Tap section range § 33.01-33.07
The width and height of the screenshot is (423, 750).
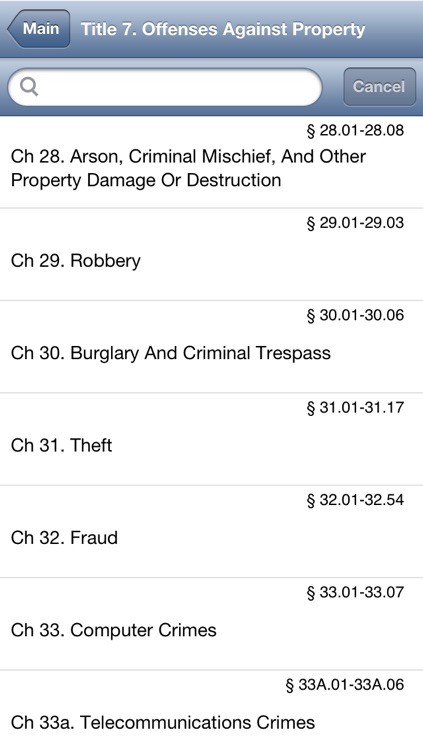355,592
